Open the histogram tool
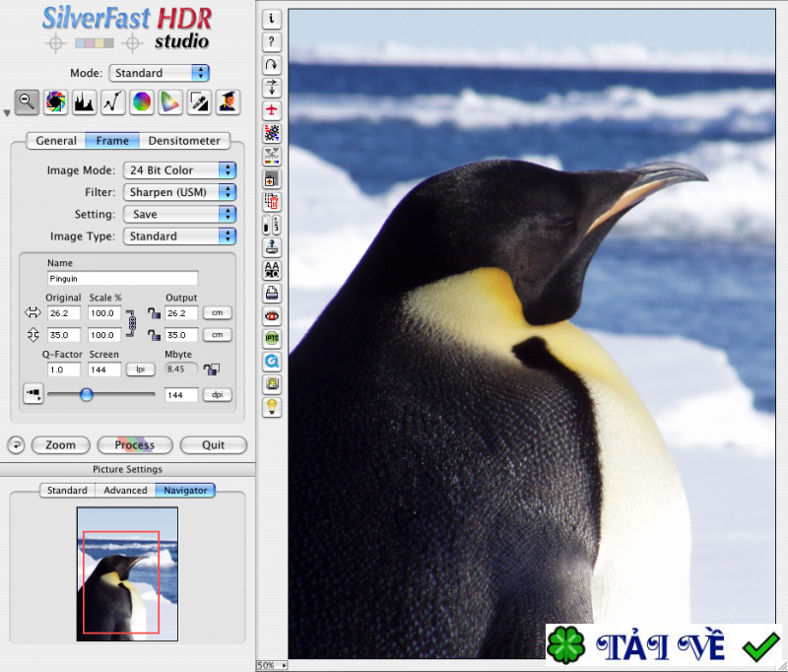 click(84, 101)
